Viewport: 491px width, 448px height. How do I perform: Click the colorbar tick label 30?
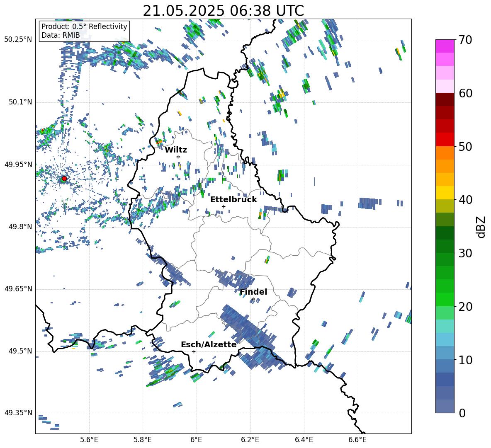pos(466,253)
